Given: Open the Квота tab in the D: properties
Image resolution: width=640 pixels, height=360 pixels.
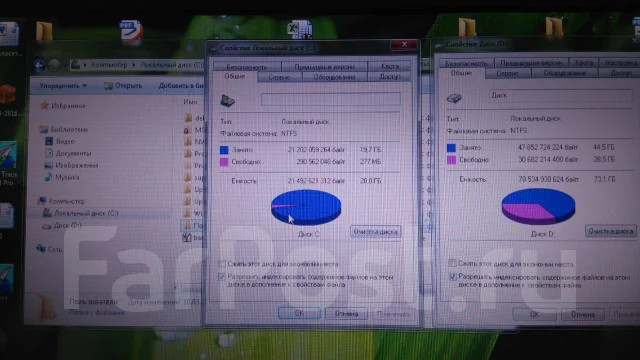Looking at the screenshot, I should 584,62.
